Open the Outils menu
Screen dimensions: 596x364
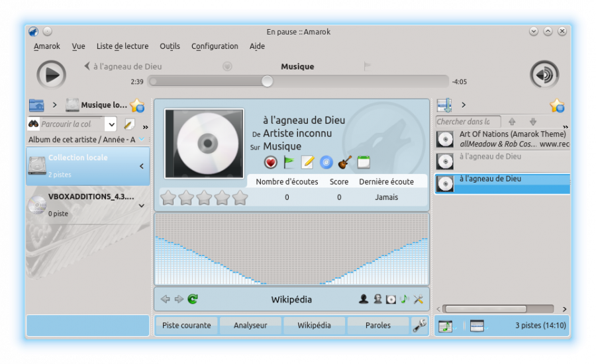[170, 46]
